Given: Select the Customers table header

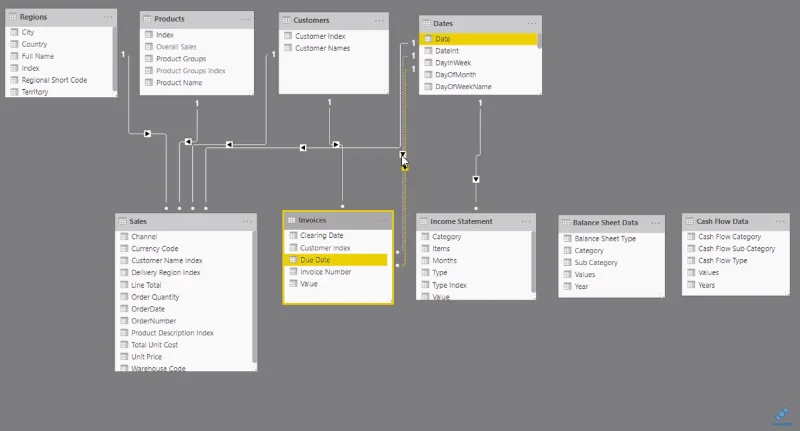Looking at the screenshot, I should point(334,20).
